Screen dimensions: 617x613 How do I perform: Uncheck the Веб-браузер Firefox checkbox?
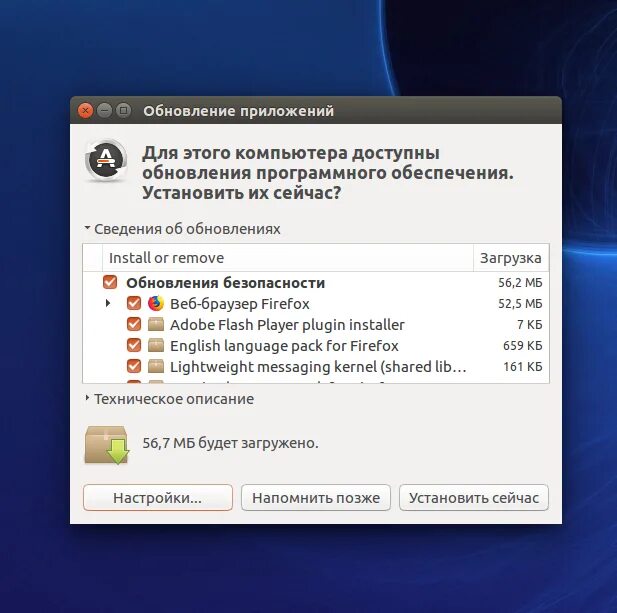[x=134, y=303]
